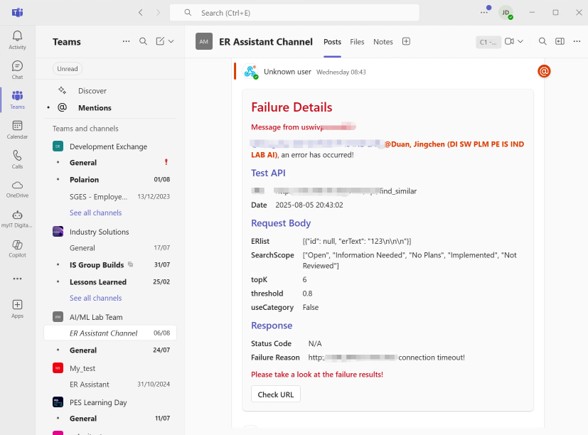Open Chat in the left rail
588x435 pixels.
[17, 70]
